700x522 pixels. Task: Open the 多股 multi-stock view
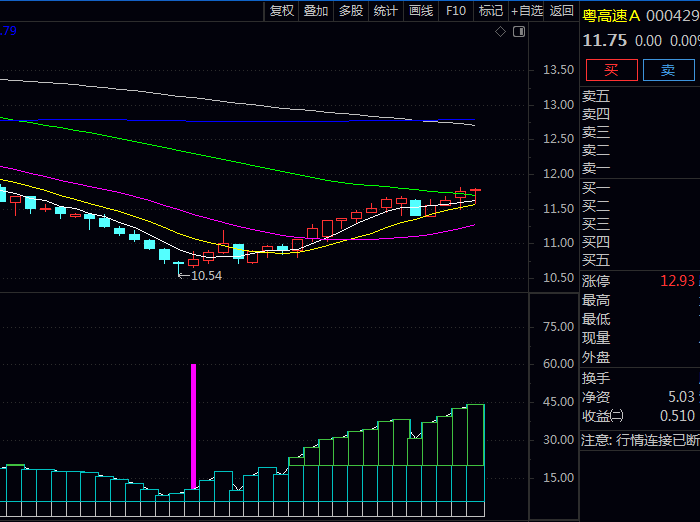(x=351, y=11)
